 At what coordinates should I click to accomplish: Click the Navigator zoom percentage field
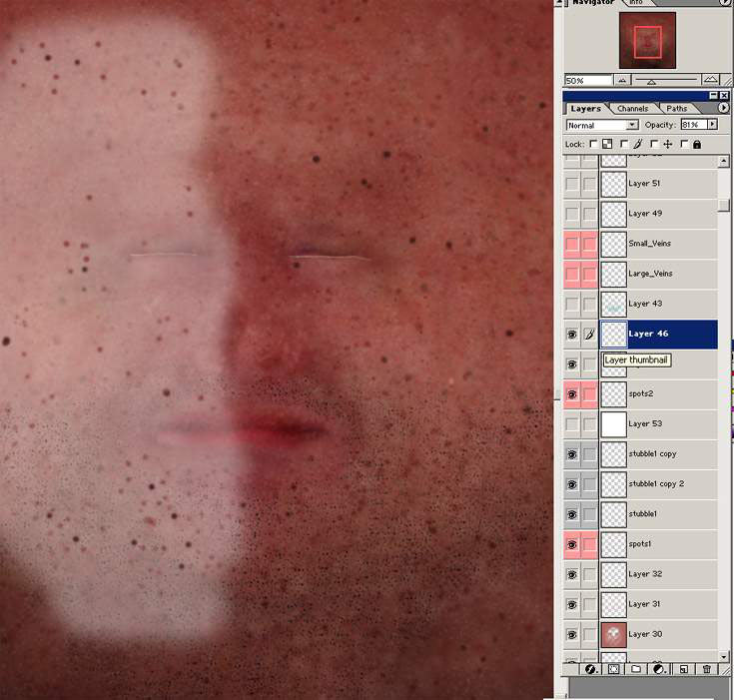coord(587,80)
